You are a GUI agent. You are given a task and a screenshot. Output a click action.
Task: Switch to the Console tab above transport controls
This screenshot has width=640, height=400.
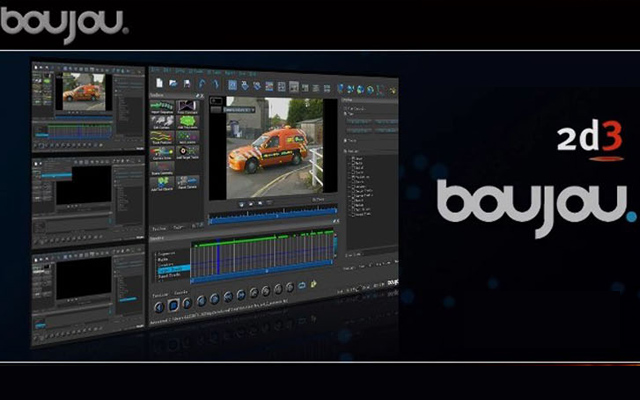pyautogui.click(x=181, y=293)
